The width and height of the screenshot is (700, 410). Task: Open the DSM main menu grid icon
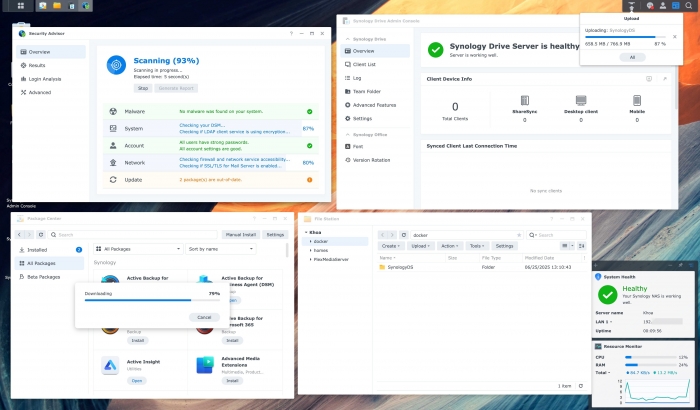[21, 6]
